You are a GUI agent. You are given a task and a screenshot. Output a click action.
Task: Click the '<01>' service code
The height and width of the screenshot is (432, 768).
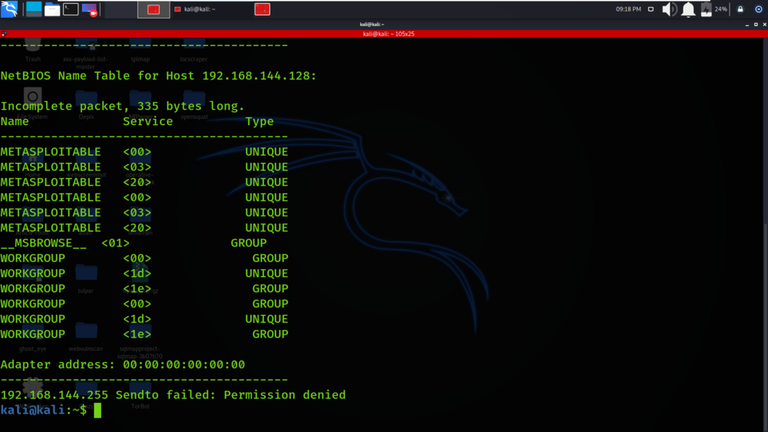click(x=115, y=243)
